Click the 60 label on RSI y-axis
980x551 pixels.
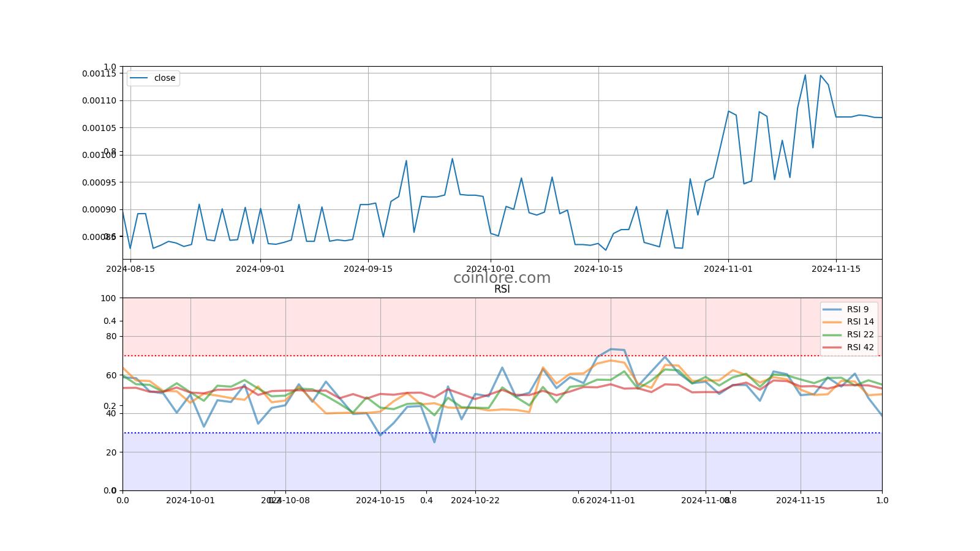tap(111, 375)
